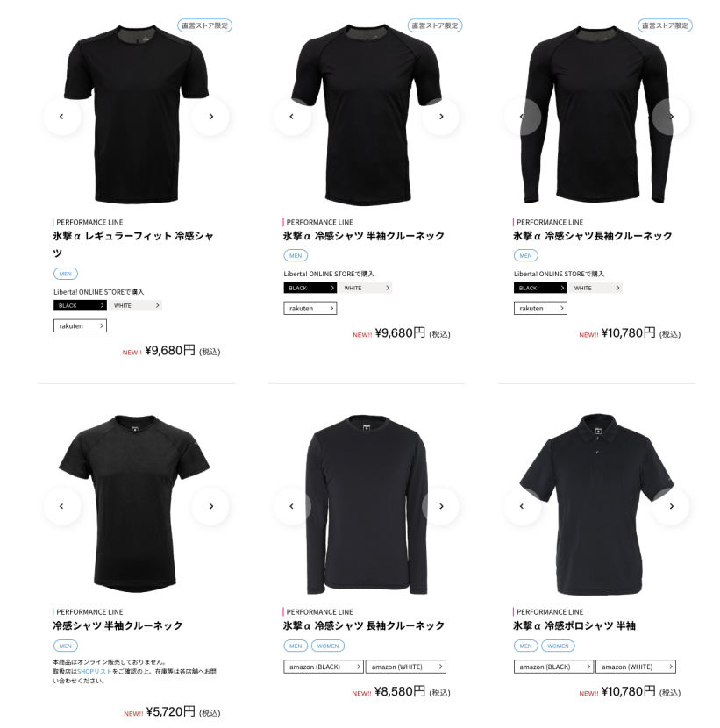Show previous image of 氷撃α レギュラーフィット shirt
The width and height of the screenshot is (720, 728).
point(61,117)
